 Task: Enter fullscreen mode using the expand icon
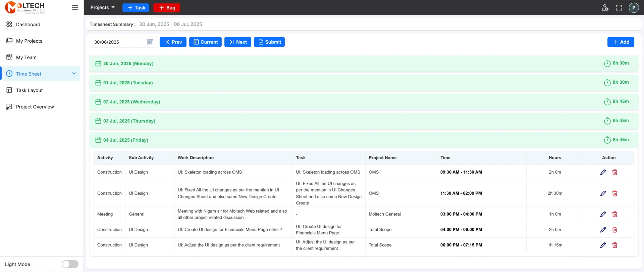click(x=619, y=8)
